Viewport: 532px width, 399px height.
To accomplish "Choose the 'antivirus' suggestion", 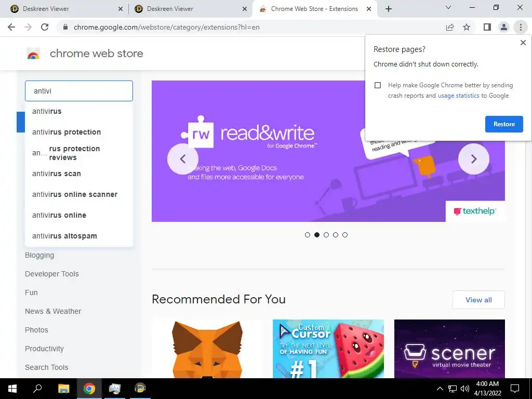I will 79,111.
